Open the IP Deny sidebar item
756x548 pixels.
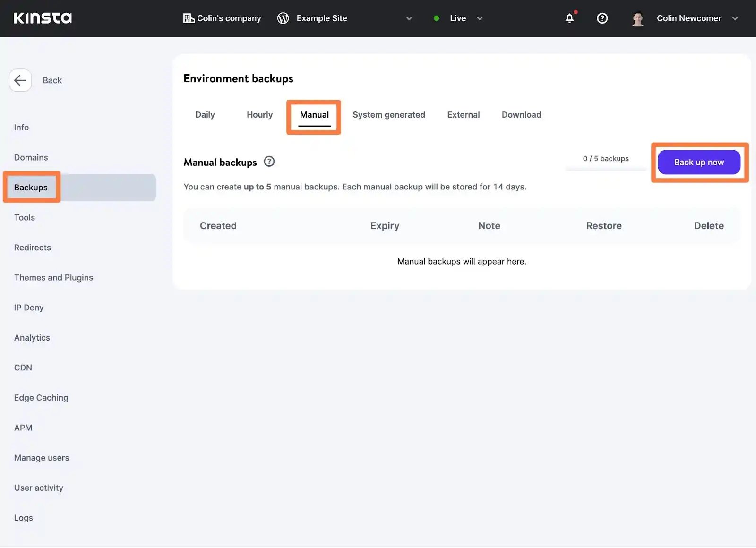pos(28,308)
